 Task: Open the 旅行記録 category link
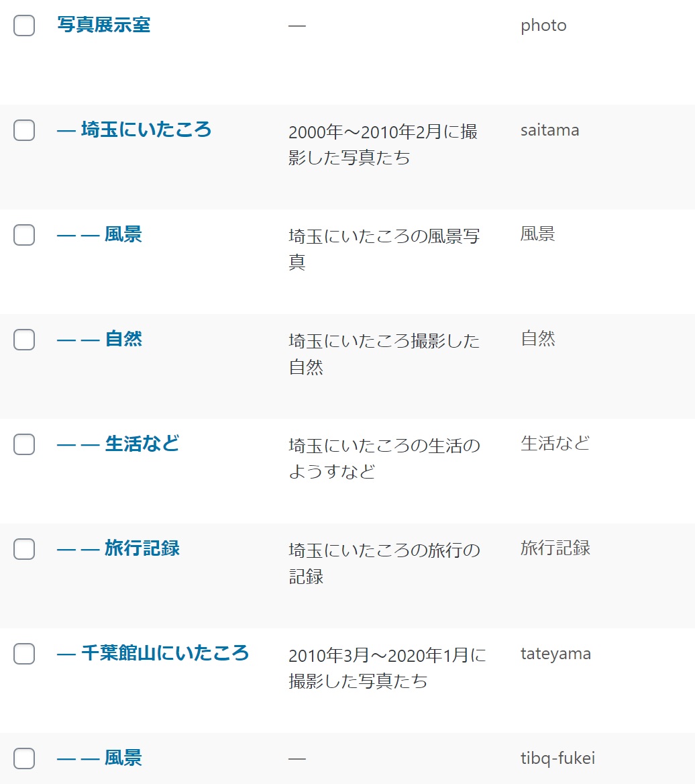tap(142, 548)
